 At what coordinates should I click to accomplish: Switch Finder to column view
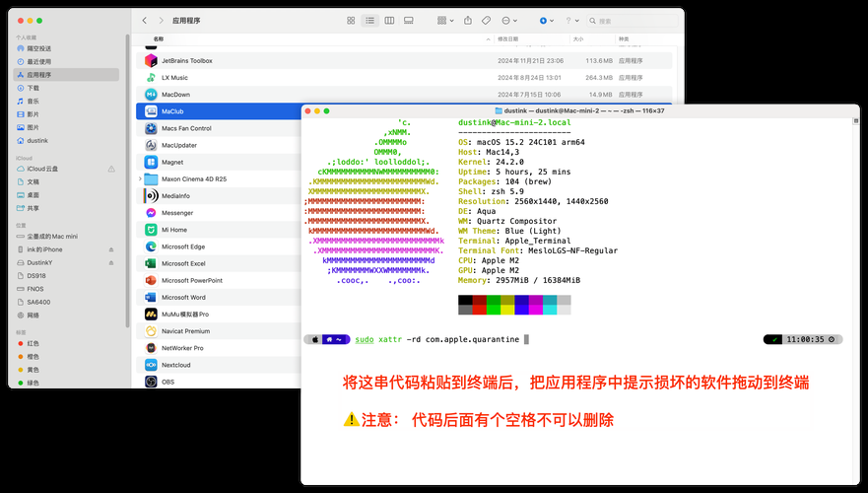point(390,21)
